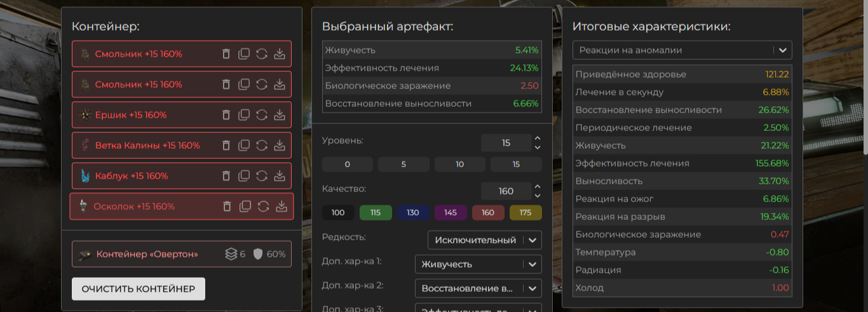Open the Редкость Исключительный dropdown
Viewport: 868px width, 312px height.
tap(485, 240)
